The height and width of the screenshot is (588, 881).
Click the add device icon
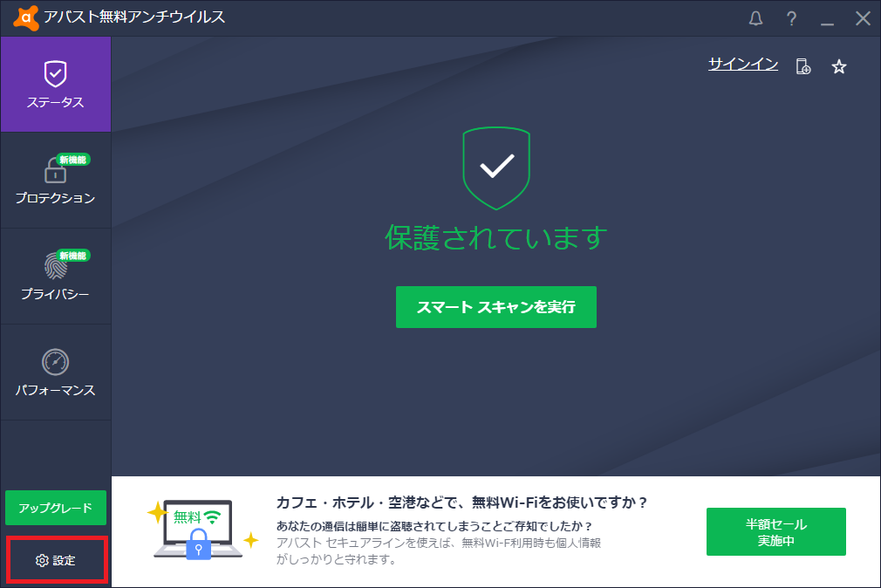click(802, 66)
